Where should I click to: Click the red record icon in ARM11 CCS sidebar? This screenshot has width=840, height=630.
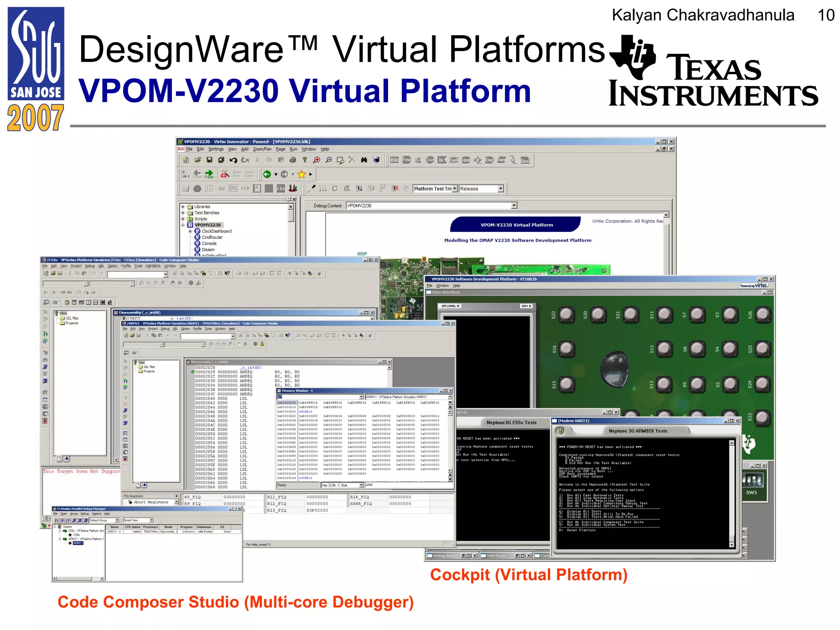point(125,459)
